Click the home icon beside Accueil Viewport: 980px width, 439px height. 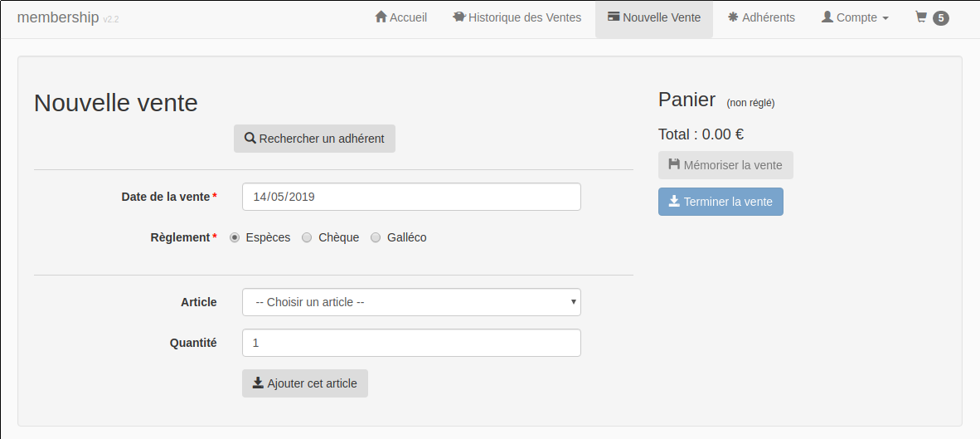click(x=381, y=17)
